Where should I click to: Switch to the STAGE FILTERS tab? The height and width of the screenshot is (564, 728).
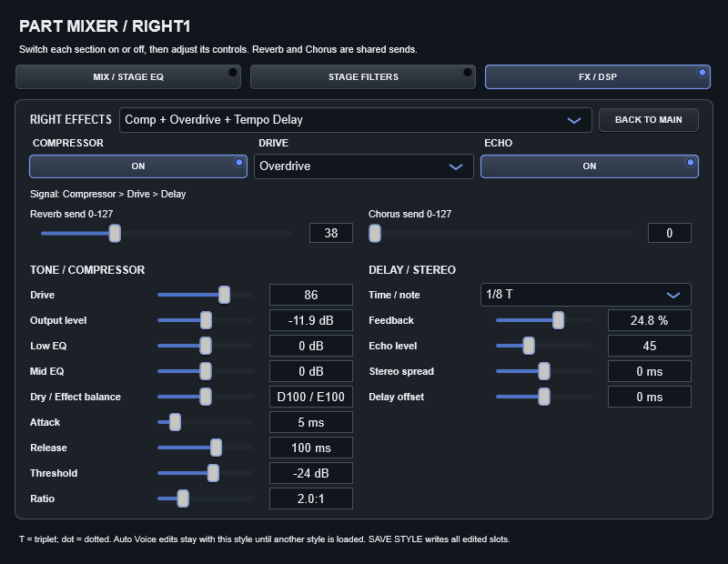coord(363,77)
